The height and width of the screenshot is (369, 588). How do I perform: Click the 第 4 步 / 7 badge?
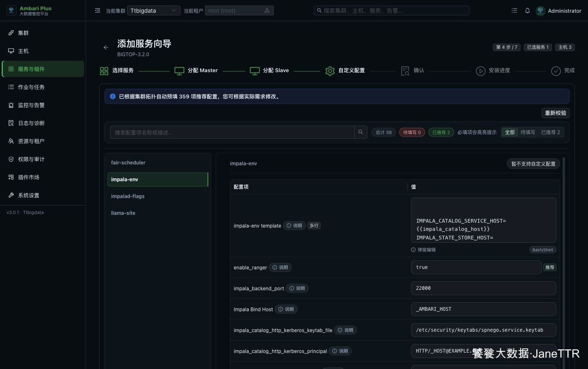coord(506,47)
